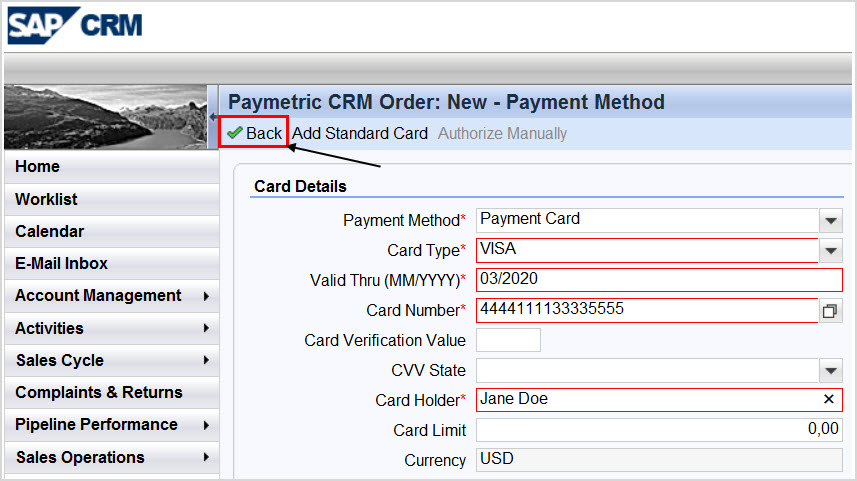Expand the Sales Operations submenu arrow
Image resolution: width=857 pixels, height=481 pixels.
tap(206, 457)
